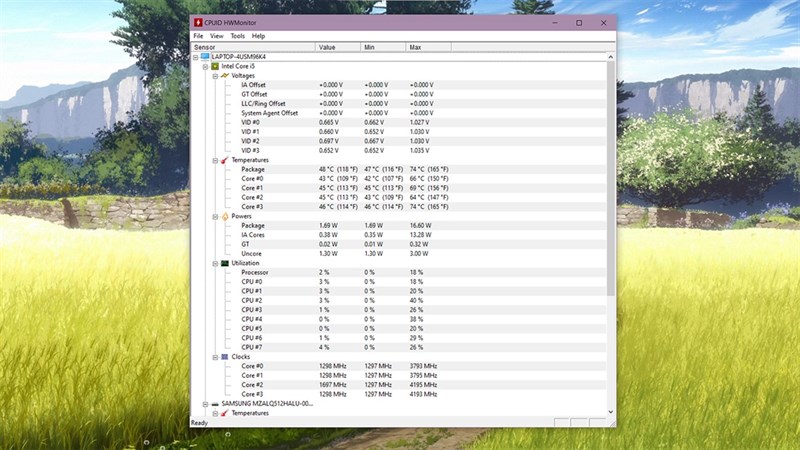800x450 pixels.
Task: Select the Core #3 temperature row
Action: pyautogui.click(x=423, y=207)
